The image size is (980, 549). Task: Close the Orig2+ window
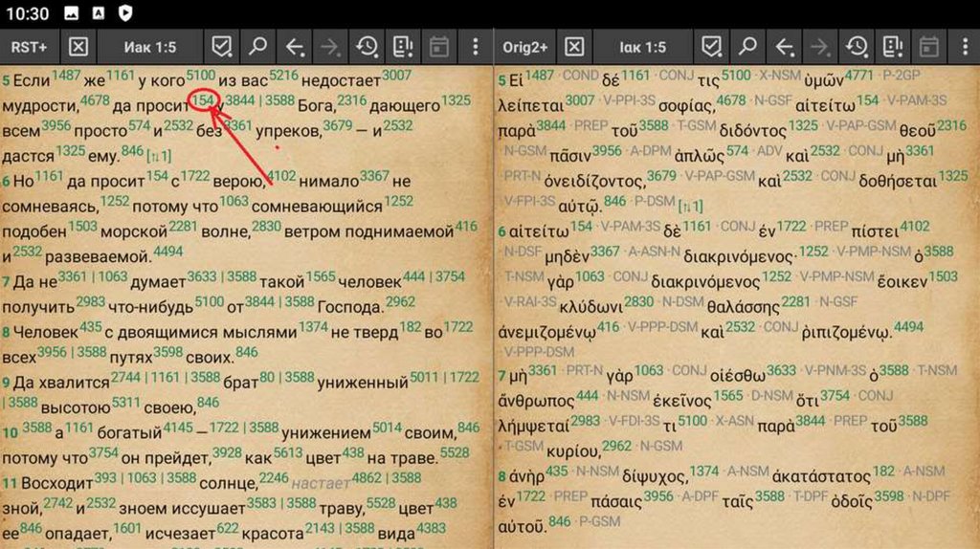(x=574, y=47)
